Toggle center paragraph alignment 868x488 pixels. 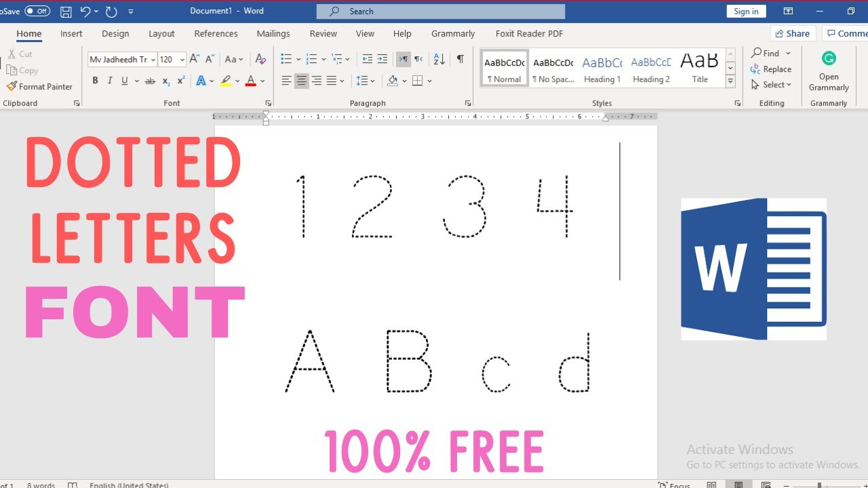point(301,80)
